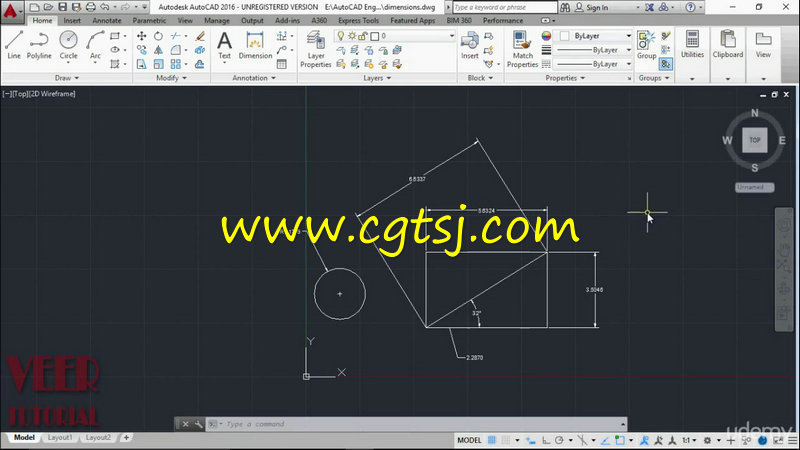Toggle snap mode in status bar
The width and height of the screenshot is (800, 450).
tap(506, 440)
